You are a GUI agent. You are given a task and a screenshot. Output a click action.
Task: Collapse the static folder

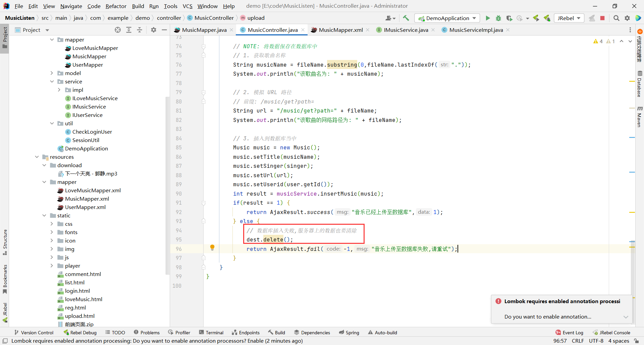pyautogui.click(x=44, y=215)
